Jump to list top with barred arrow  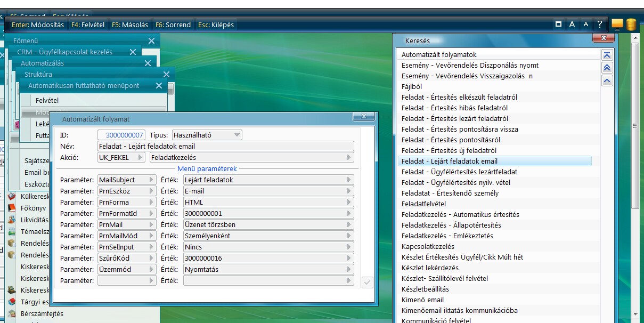607,55
